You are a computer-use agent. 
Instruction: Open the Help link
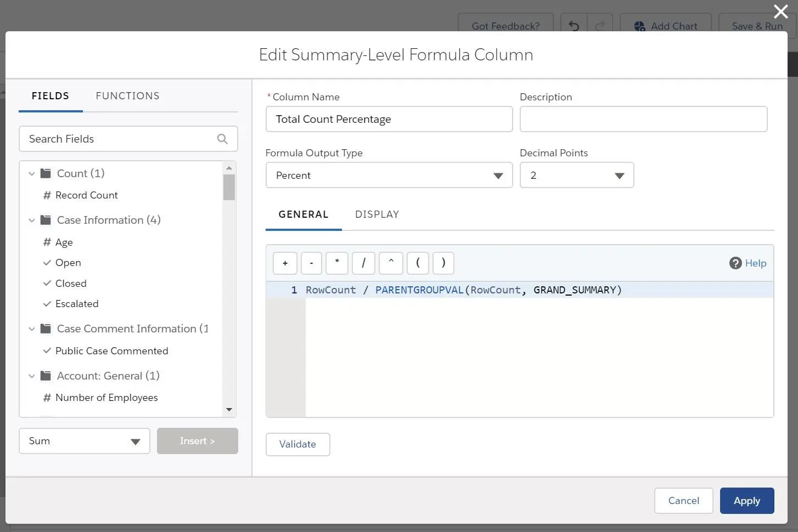coord(756,263)
